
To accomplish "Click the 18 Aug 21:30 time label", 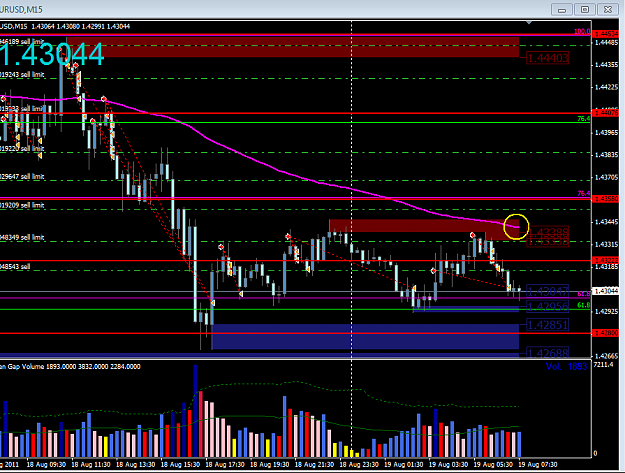I will click(x=314, y=465).
